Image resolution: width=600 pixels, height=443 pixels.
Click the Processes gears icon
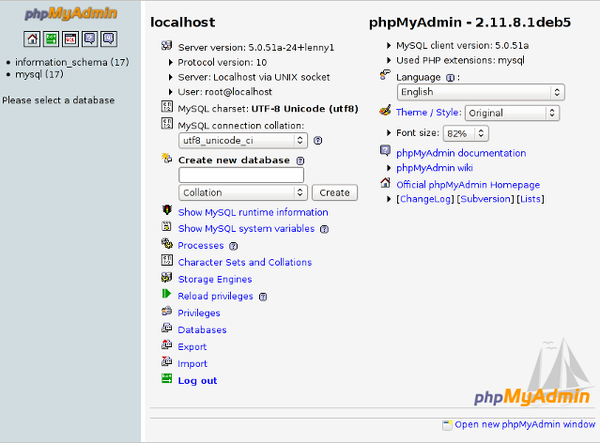point(167,243)
